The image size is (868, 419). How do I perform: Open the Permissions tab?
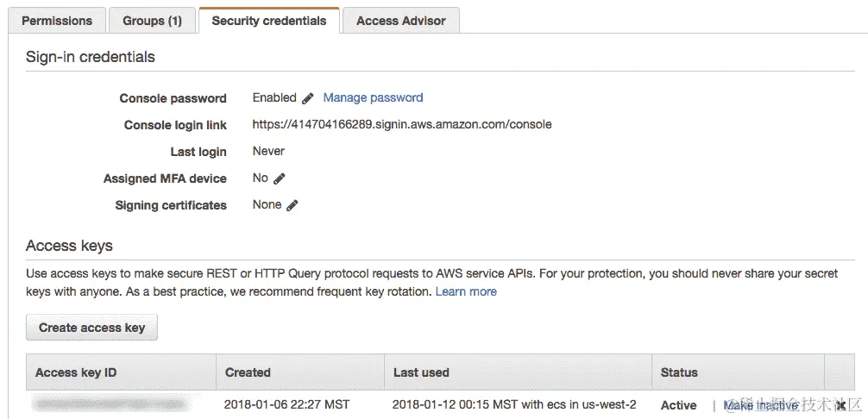tap(57, 21)
